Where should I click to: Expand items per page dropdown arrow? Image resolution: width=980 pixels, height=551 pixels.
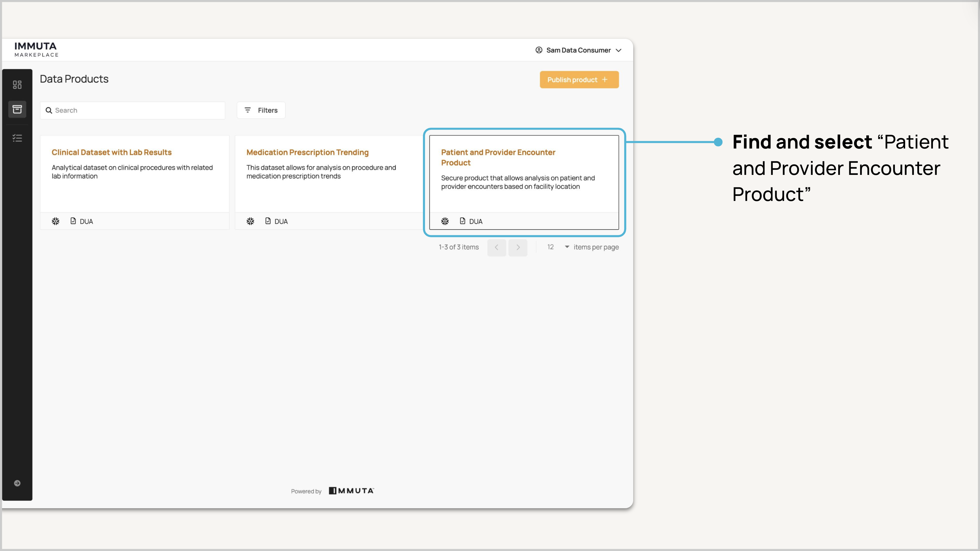pyautogui.click(x=567, y=247)
